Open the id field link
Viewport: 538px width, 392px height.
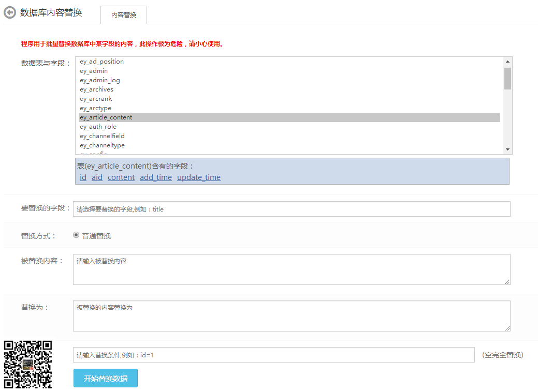click(x=83, y=177)
